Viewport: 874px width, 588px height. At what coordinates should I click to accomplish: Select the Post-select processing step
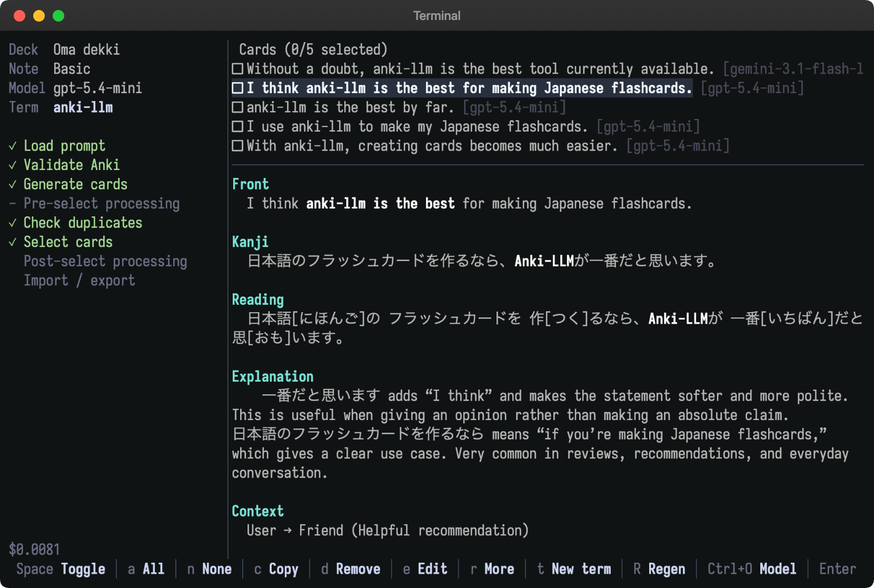[x=105, y=262]
